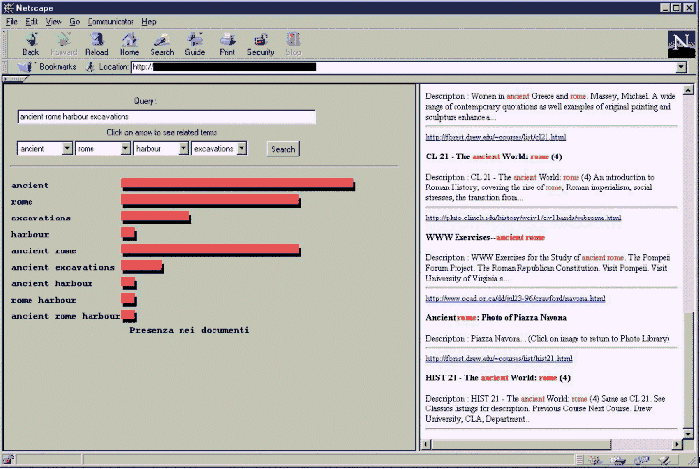Image resolution: width=700 pixels, height=469 pixels.
Task: Focus the Query text field
Action: (167, 117)
